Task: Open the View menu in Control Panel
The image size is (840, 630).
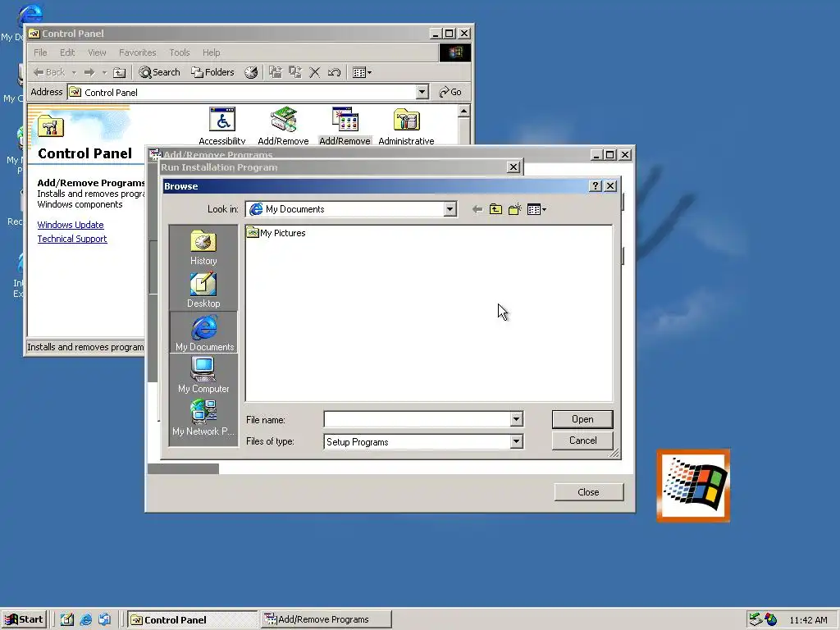Action: (x=97, y=52)
